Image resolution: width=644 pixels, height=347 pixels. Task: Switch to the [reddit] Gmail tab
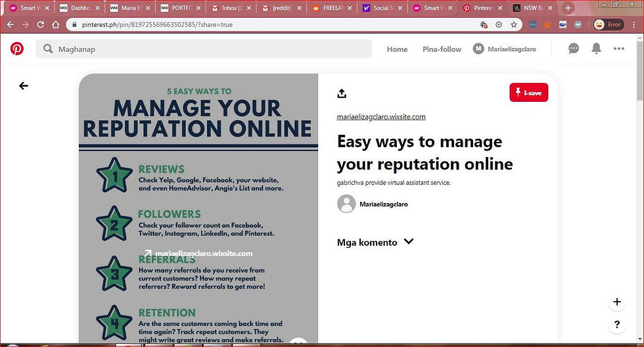[x=282, y=8]
